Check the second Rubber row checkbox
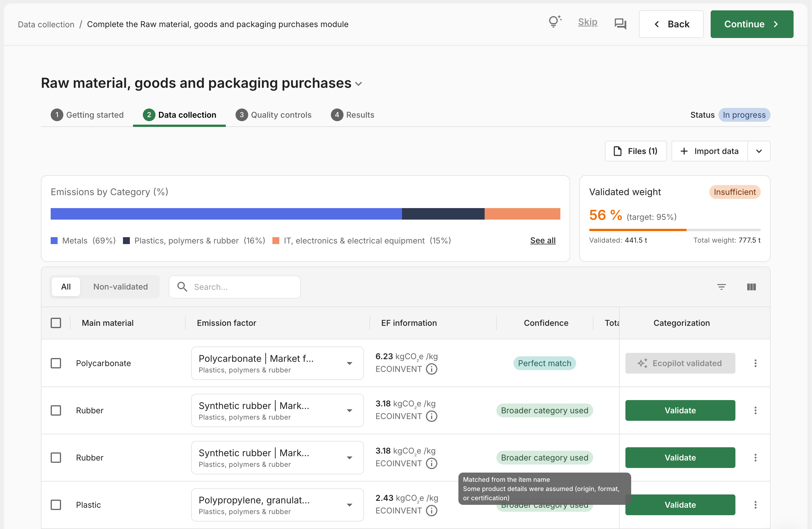812x529 pixels. tap(56, 457)
